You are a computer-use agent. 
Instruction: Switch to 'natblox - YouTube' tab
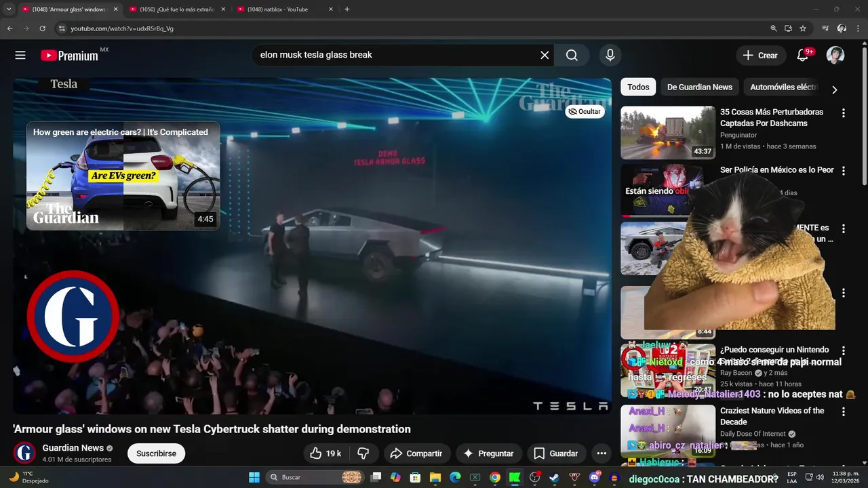pos(278,9)
